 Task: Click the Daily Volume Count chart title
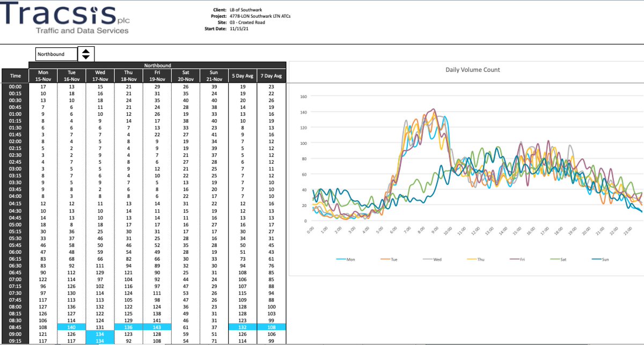tap(473, 70)
